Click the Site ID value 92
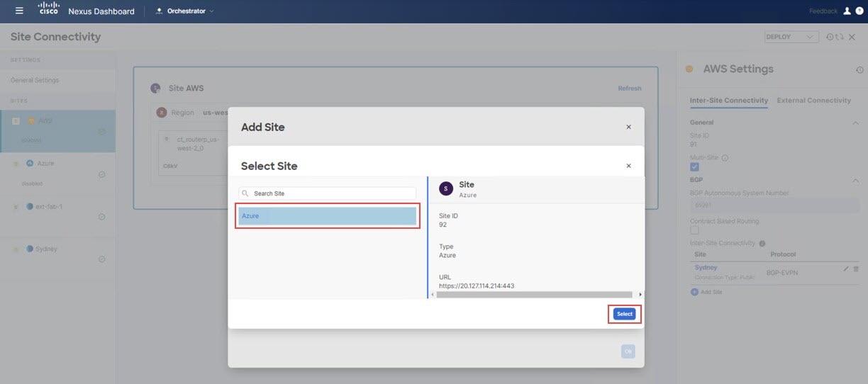This screenshot has height=384, width=868. point(443,225)
